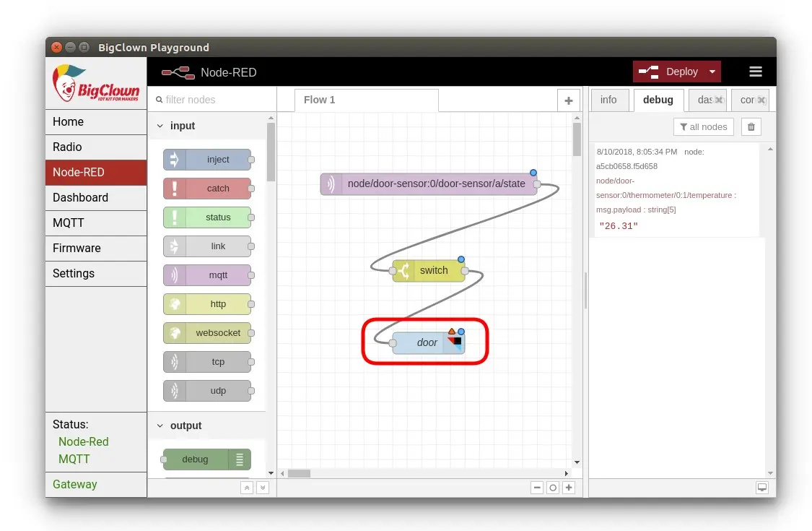Open the Firmware page

coord(96,249)
